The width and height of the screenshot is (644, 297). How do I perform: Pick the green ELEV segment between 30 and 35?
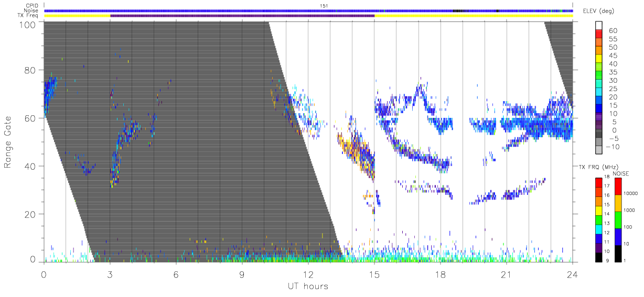tap(599, 76)
